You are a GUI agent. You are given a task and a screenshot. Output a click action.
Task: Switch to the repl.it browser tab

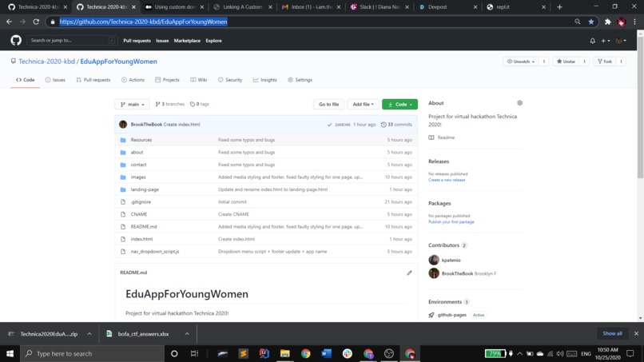pyautogui.click(x=516, y=7)
